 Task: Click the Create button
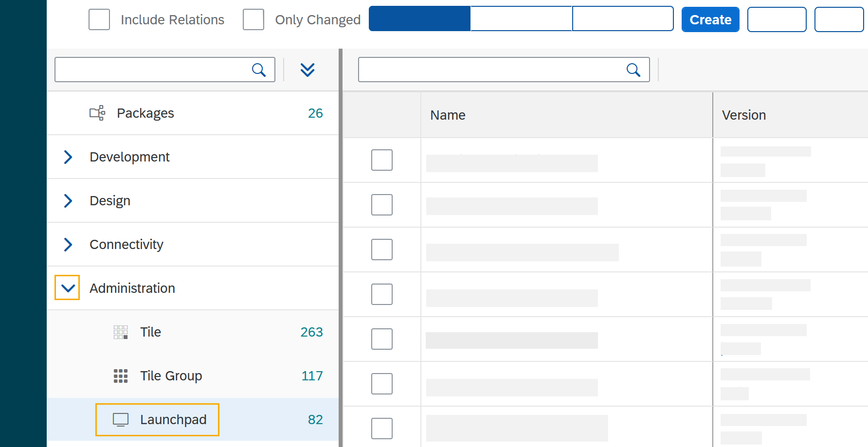(710, 19)
